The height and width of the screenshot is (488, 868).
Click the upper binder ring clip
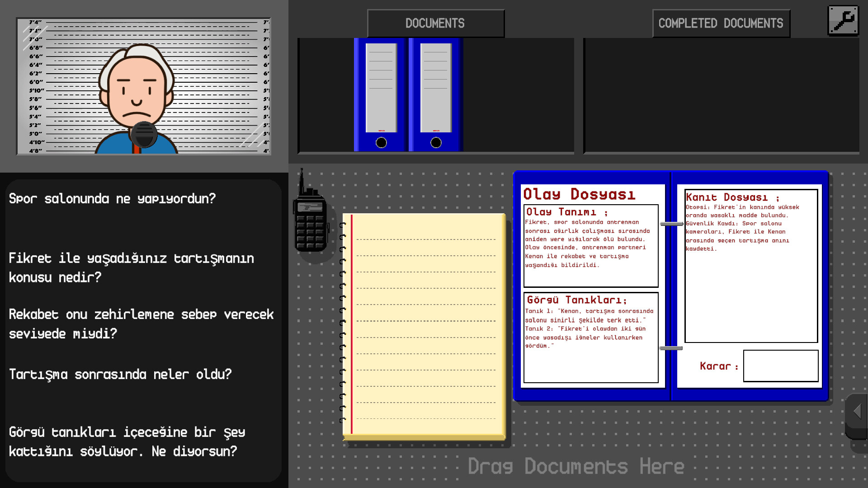[671, 224]
